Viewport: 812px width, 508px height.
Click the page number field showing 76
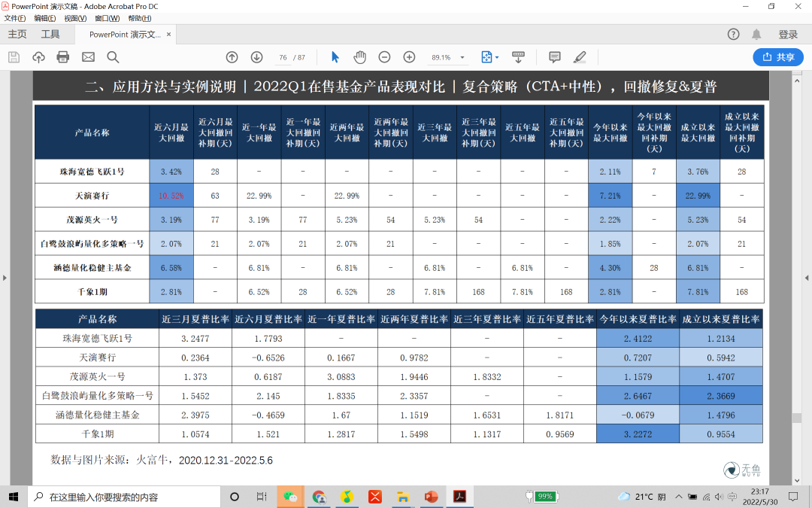tap(283, 57)
